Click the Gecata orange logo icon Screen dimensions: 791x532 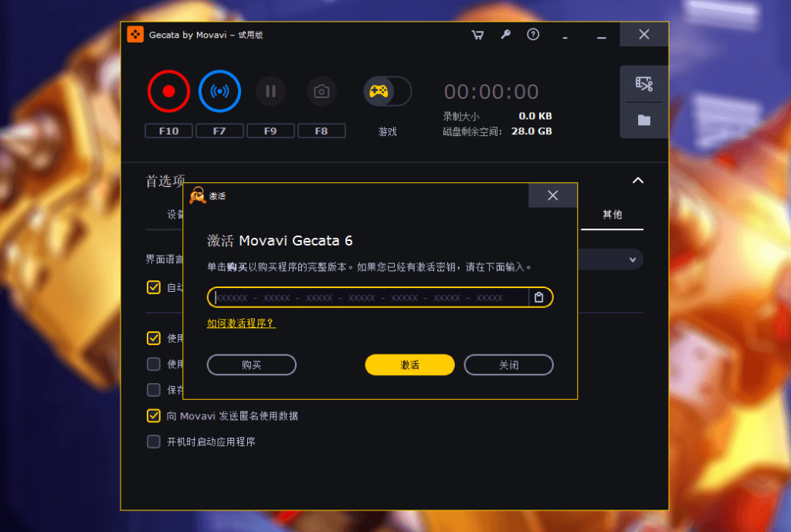tap(135, 34)
